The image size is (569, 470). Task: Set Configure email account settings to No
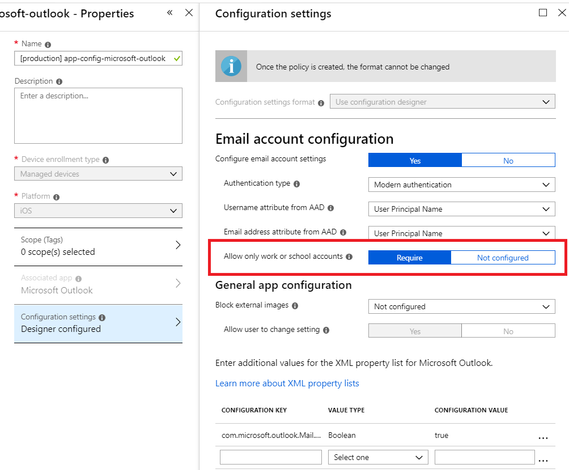508,160
